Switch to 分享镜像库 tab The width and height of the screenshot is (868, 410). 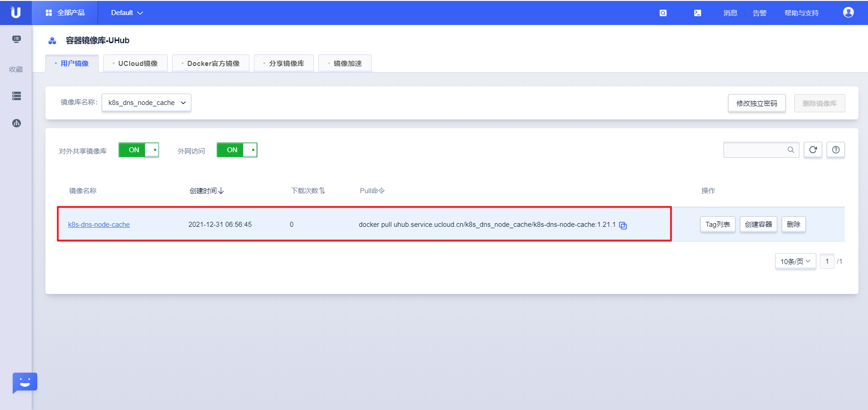pyautogui.click(x=284, y=64)
